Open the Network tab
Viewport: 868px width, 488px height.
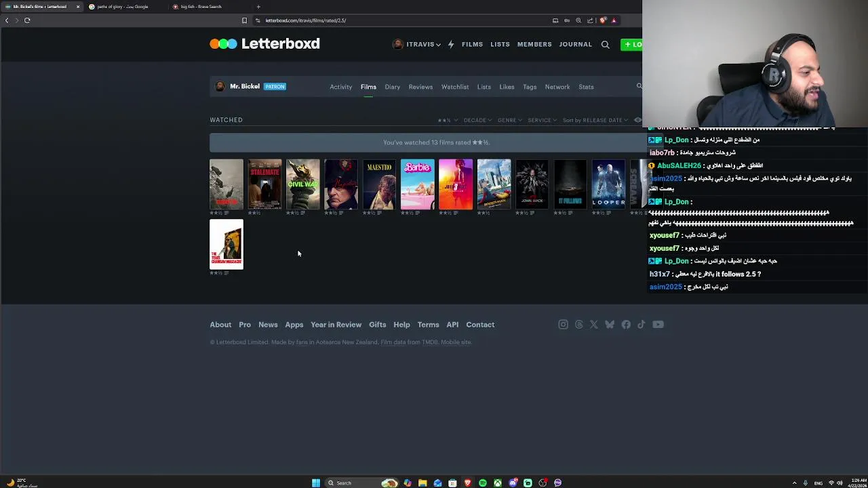(557, 87)
